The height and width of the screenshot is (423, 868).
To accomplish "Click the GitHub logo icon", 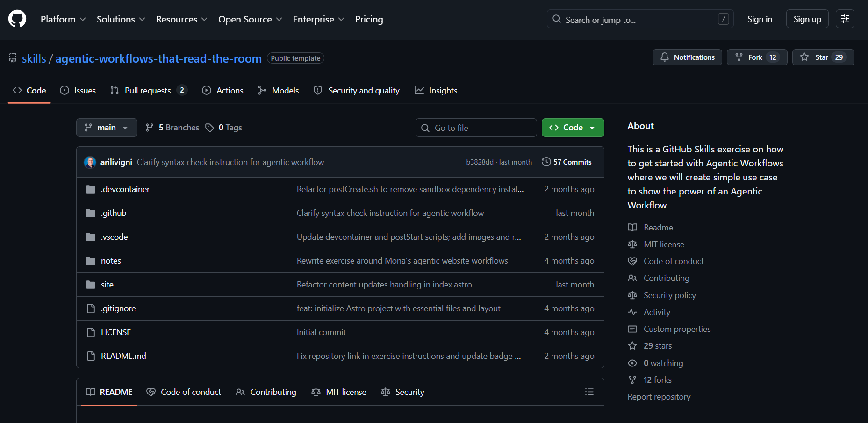I will click(x=17, y=19).
